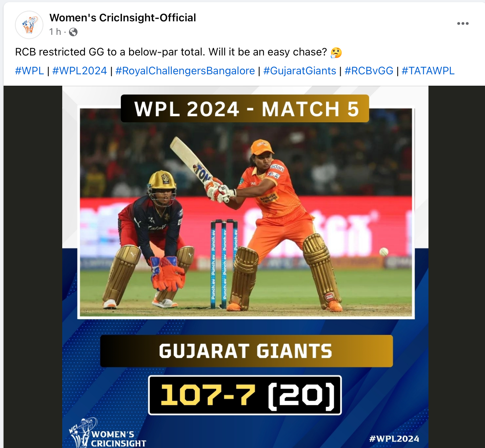Open Women's CricInsight-Official page name

(x=123, y=18)
